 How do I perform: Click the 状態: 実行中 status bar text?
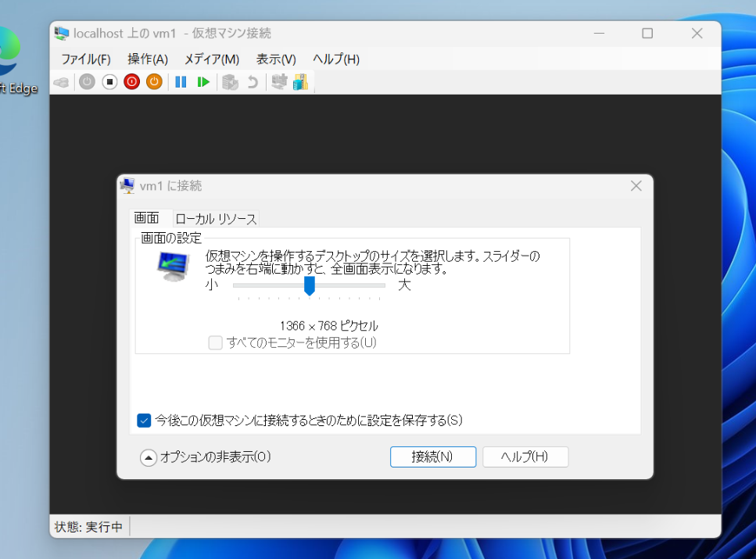click(x=88, y=527)
